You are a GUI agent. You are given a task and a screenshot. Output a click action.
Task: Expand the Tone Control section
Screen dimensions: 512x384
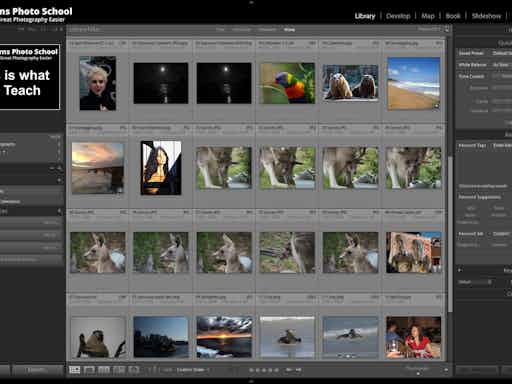click(471, 76)
